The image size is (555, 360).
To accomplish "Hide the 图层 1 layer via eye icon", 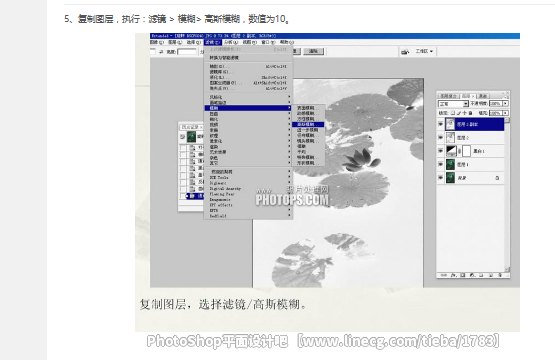I will 440,164.
